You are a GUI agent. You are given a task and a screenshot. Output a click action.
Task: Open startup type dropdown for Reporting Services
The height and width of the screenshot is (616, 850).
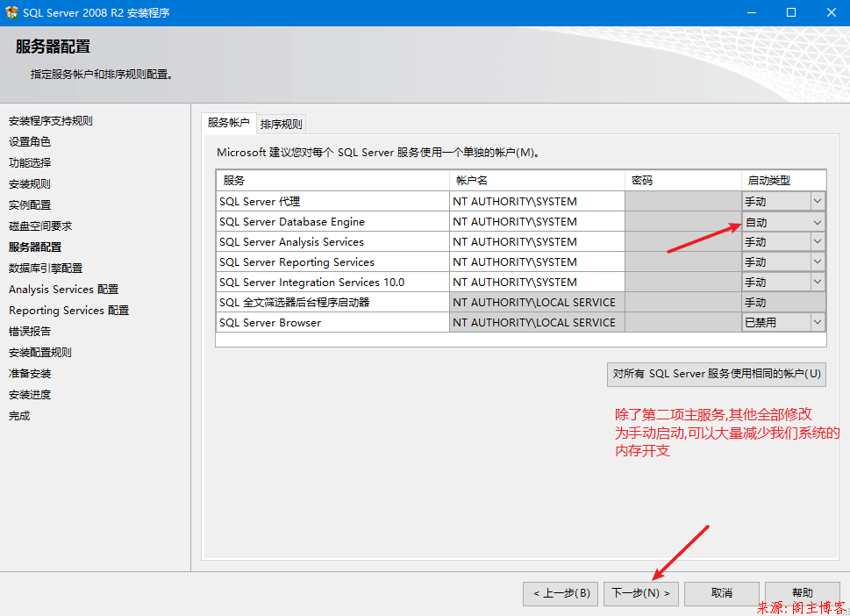818,261
